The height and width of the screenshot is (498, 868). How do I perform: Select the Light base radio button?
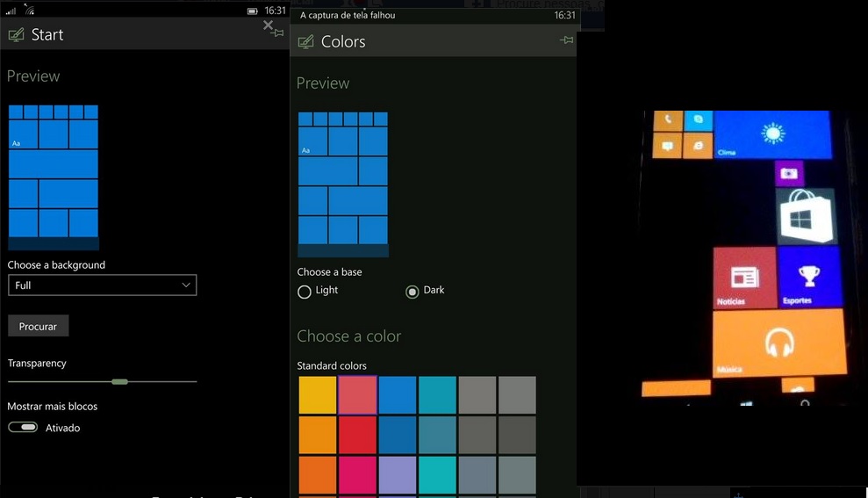point(305,292)
